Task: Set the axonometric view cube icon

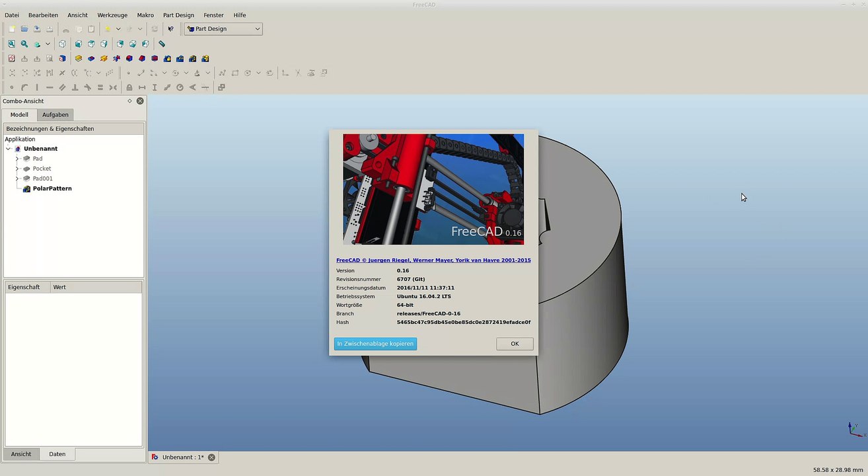Action: point(62,44)
